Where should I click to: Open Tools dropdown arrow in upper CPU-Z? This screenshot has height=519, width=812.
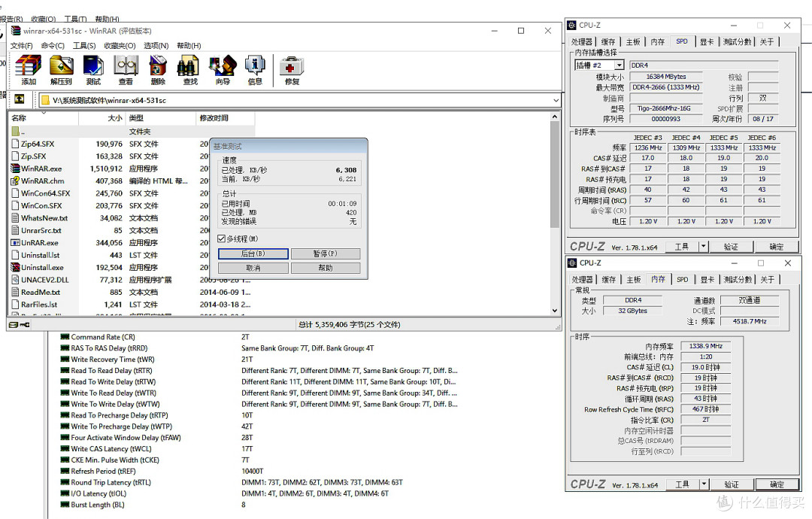(703, 247)
